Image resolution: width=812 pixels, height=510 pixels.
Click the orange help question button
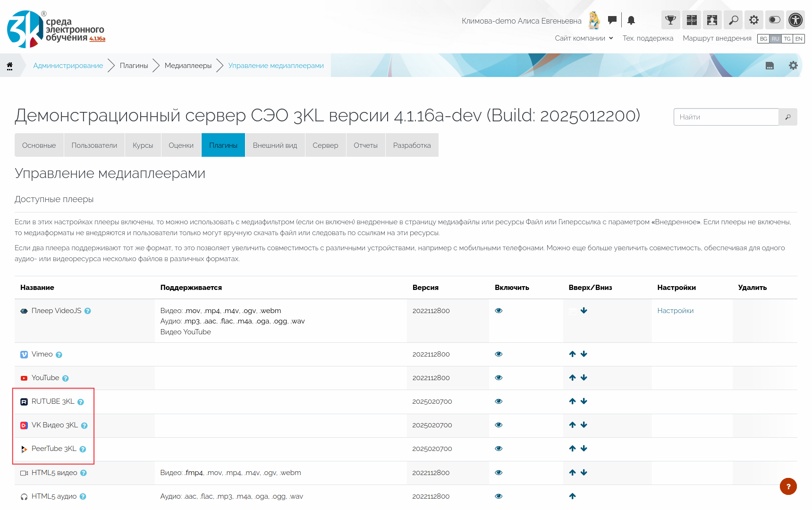pyautogui.click(x=788, y=486)
